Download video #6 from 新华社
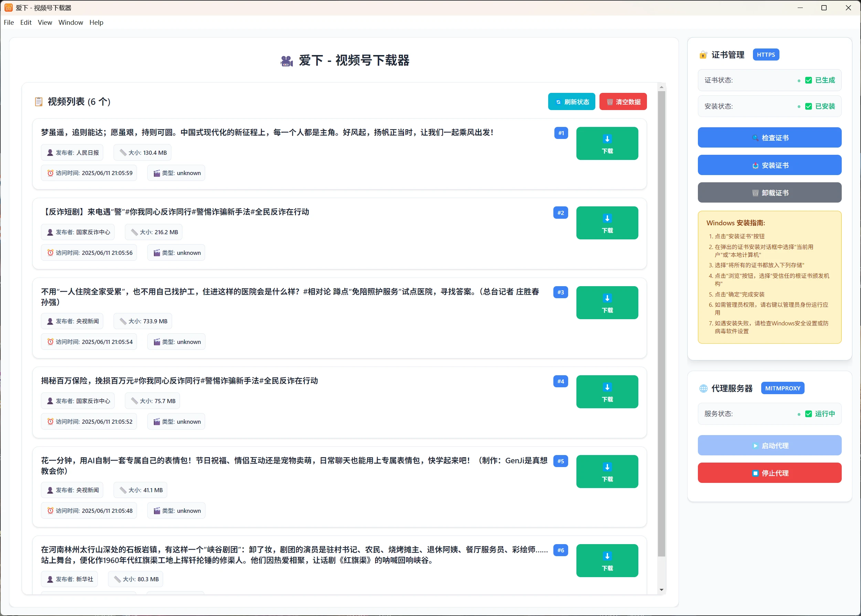Viewport: 861px width, 616px height. click(x=607, y=561)
